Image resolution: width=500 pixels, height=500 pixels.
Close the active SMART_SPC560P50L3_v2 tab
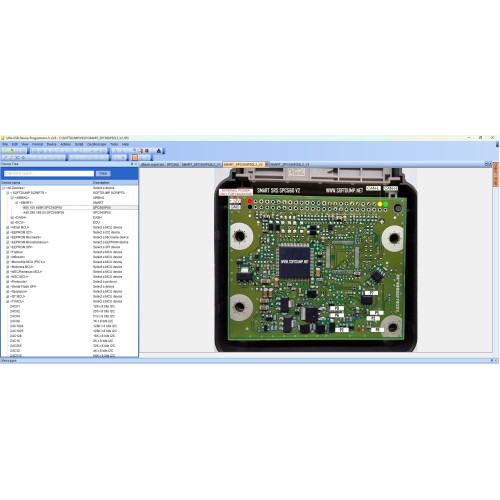(267, 164)
